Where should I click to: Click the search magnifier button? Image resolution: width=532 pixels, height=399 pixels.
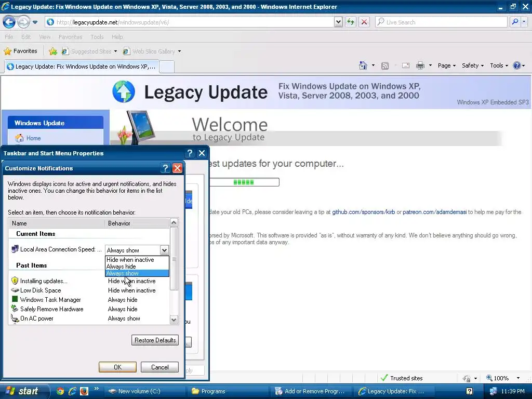point(515,22)
